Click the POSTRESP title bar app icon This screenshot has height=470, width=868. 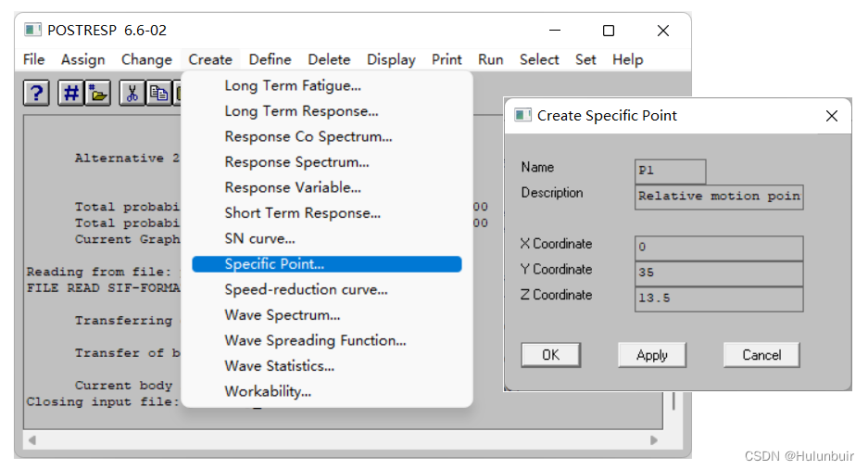tap(32, 30)
